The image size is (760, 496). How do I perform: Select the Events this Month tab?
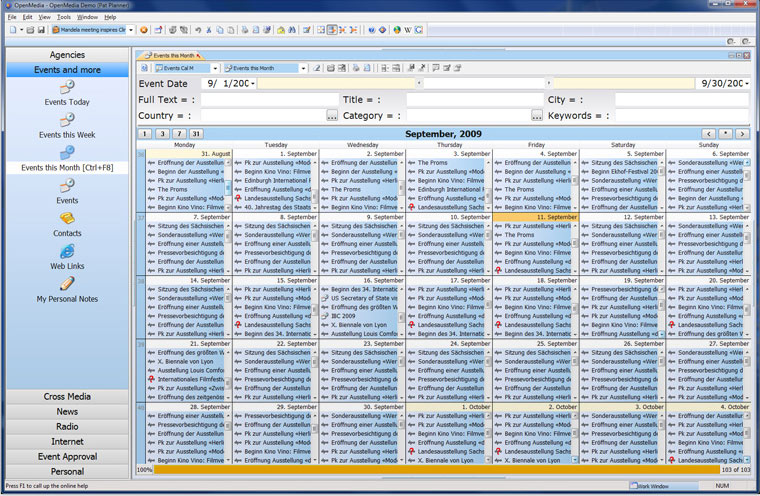(172, 54)
